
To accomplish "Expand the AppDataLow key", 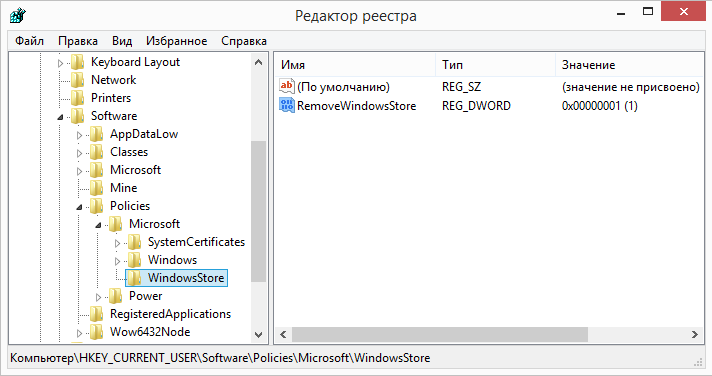I will pyautogui.click(x=79, y=135).
